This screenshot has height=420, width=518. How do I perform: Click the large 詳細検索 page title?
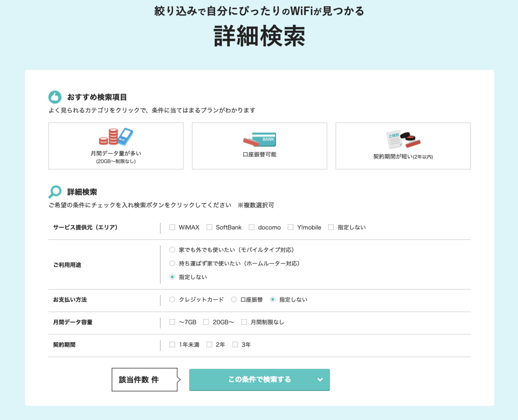click(259, 37)
